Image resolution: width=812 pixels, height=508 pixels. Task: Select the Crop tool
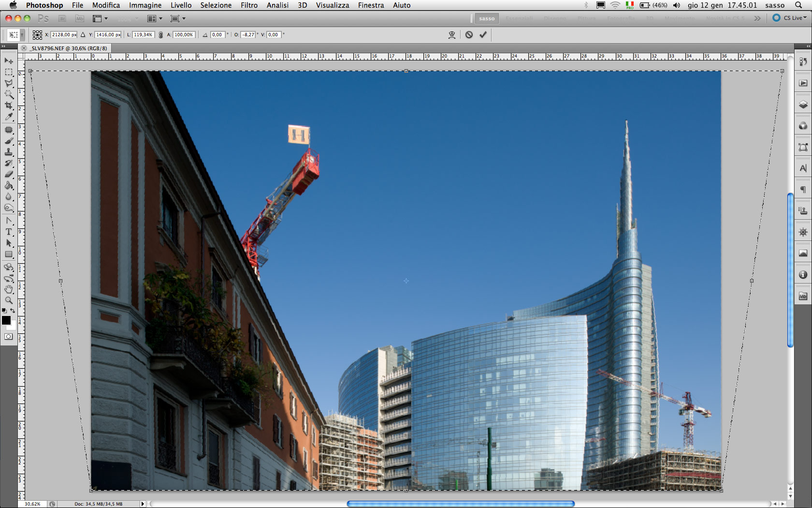pos(9,105)
